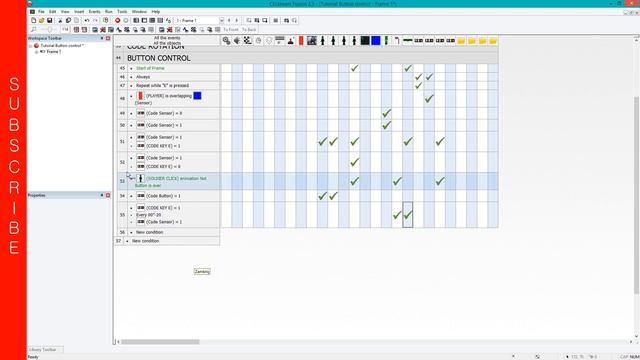Add a New condition at line 57
Screen dimensions: 640x360
145,241
